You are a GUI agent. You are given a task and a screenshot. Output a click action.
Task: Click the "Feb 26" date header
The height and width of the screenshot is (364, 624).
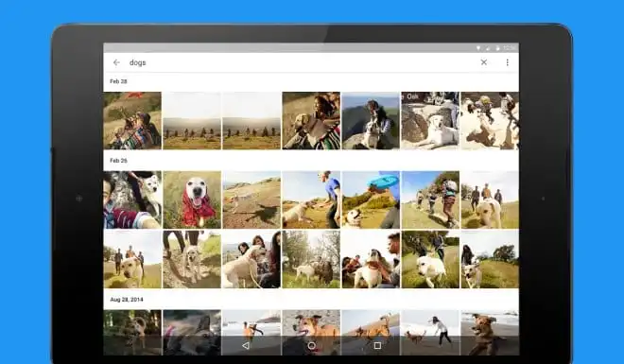(x=118, y=161)
